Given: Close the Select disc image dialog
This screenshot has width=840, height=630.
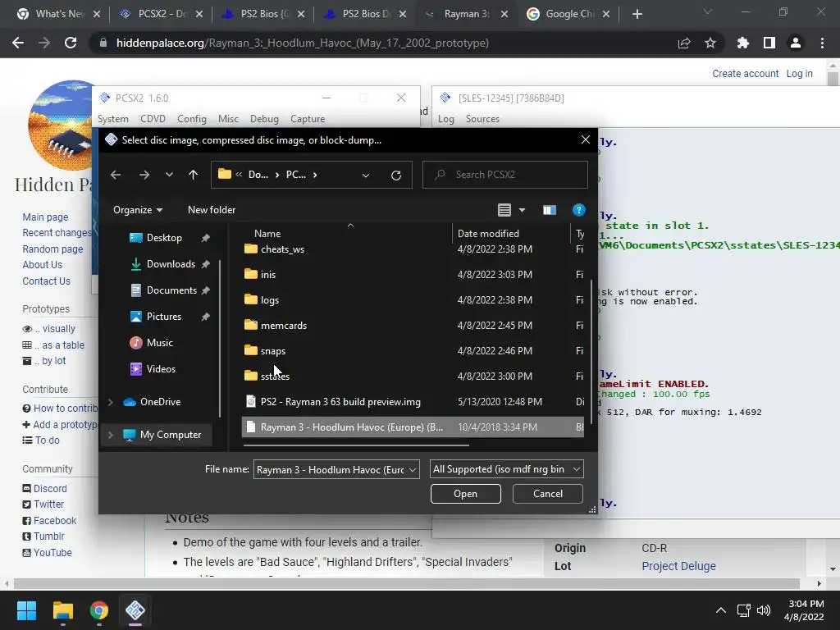Looking at the screenshot, I should click(586, 139).
